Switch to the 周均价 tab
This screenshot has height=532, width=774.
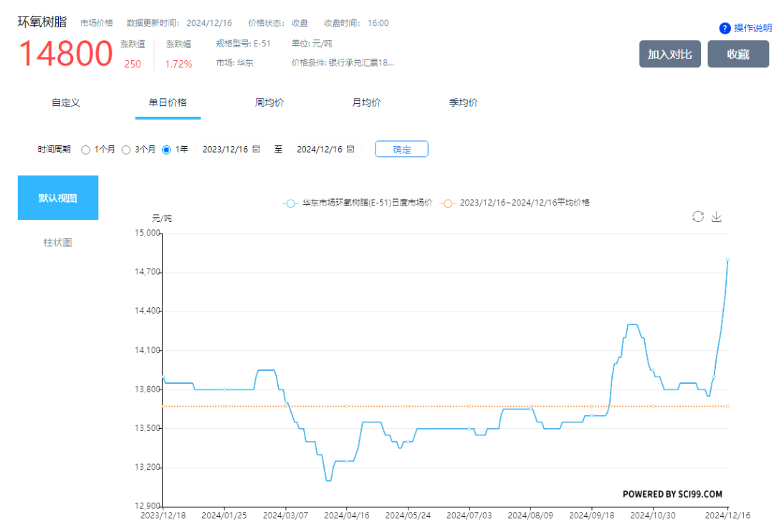[269, 102]
